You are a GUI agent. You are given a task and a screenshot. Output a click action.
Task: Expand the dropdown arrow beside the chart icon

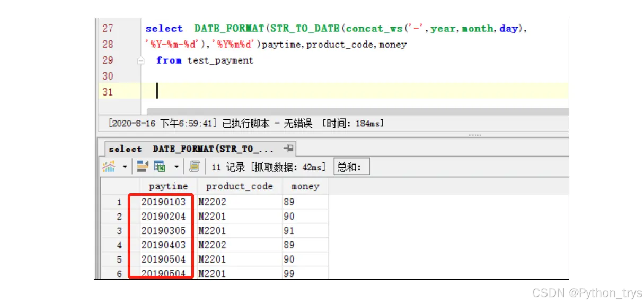pos(125,167)
